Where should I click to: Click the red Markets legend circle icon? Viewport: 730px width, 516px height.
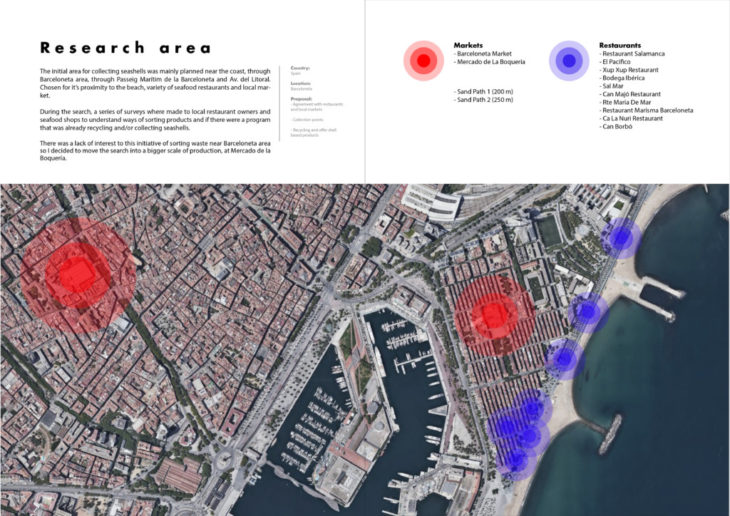[x=423, y=61]
